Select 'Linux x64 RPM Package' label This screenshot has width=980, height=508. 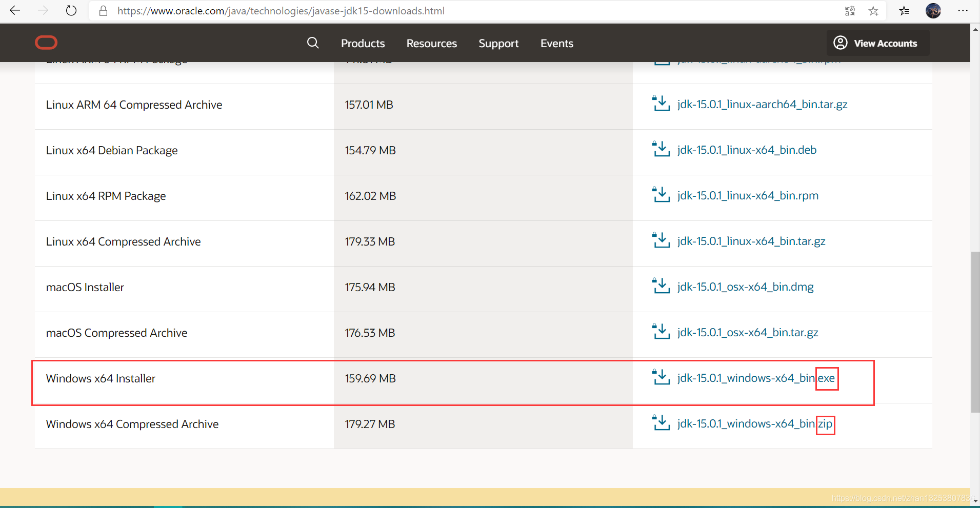click(x=106, y=196)
